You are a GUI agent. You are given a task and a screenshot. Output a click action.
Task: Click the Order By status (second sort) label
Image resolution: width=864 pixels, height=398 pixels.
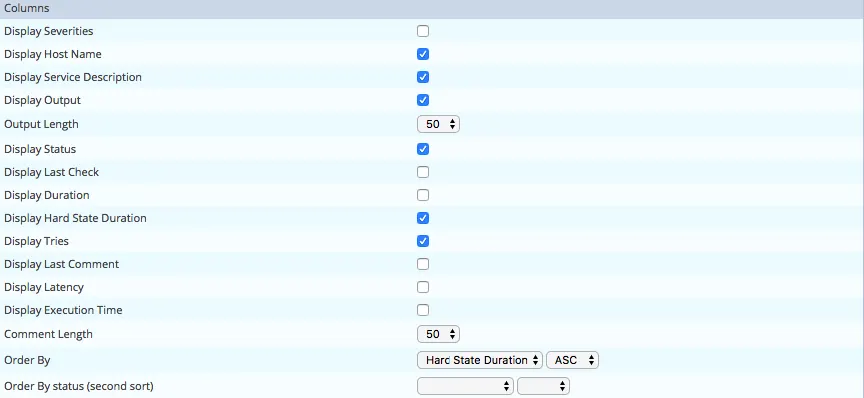coord(79,386)
